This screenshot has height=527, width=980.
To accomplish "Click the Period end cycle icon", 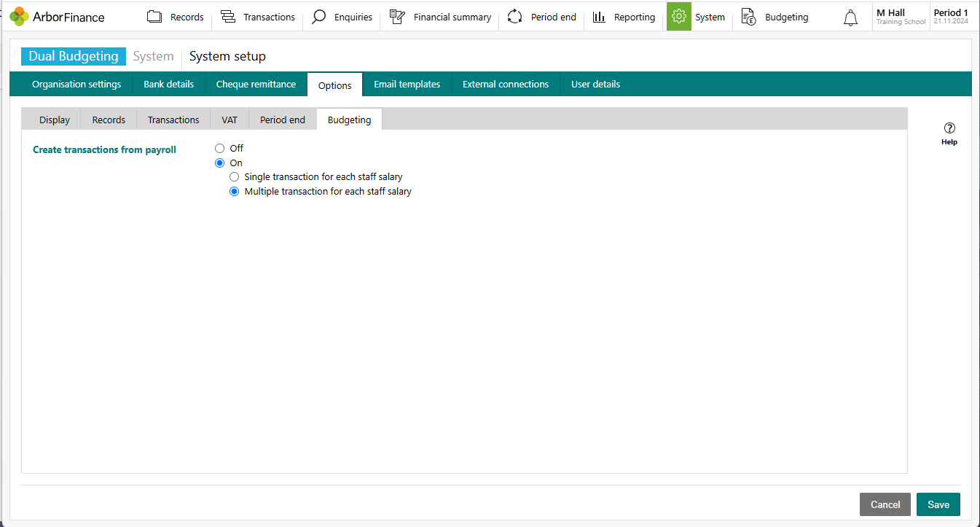I will point(515,15).
